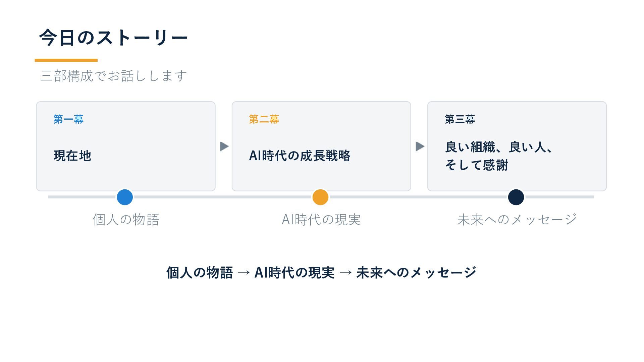Select the slide title 今日のストーリー

click(x=113, y=37)
